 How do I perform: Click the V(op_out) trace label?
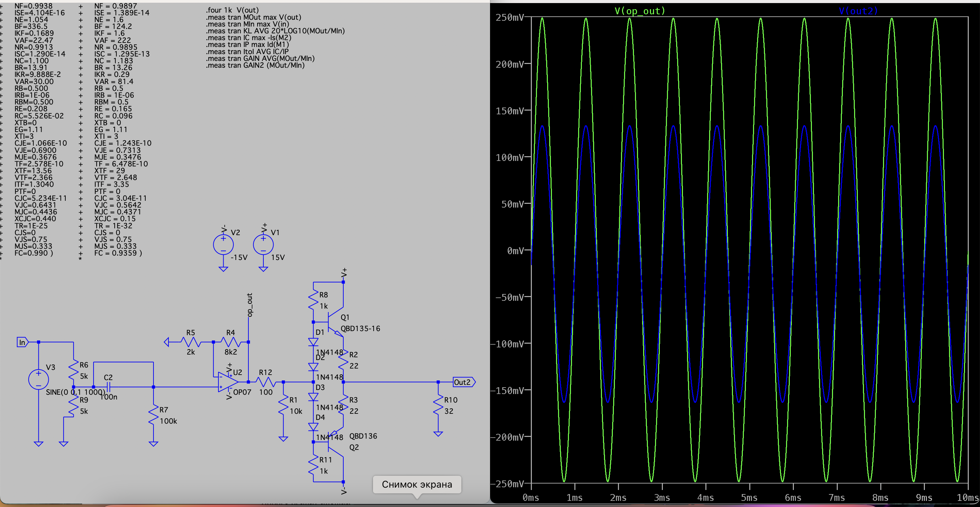639,11
